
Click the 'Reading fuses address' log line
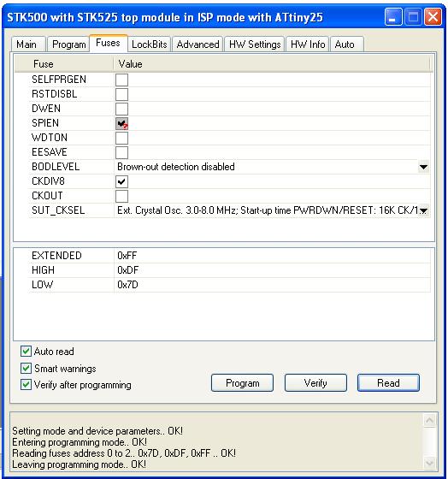124,453
